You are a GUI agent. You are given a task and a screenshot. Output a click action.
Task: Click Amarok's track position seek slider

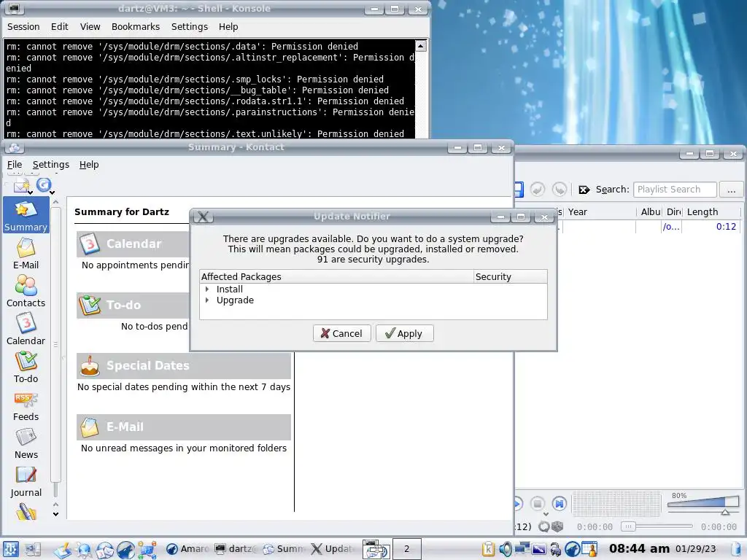(657, 526)
